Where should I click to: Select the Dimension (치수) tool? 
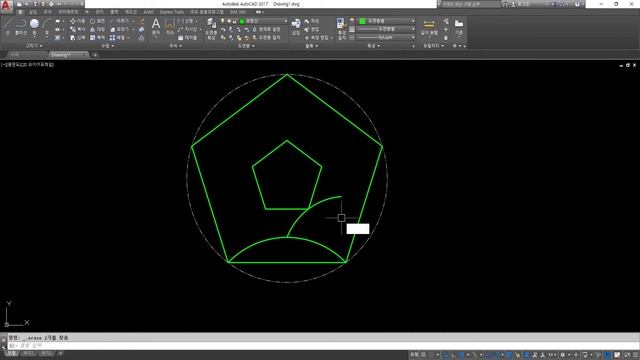coord(170,27)
